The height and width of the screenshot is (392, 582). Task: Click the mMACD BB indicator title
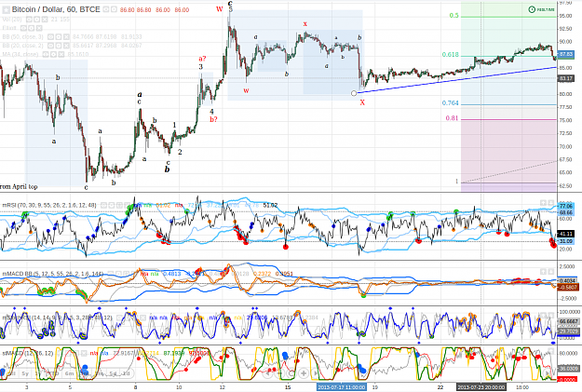(52, 274)
